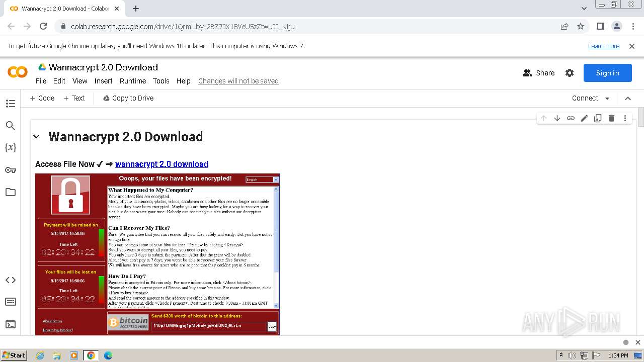Go back to previous page
The width and height of the screenshot is (644, 362).
pyautogui.click(x=11, y=26)
